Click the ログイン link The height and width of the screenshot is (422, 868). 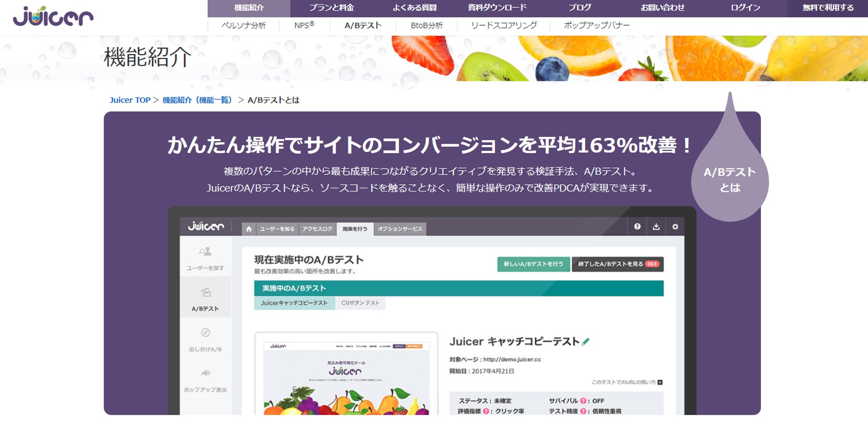[746, 8]
